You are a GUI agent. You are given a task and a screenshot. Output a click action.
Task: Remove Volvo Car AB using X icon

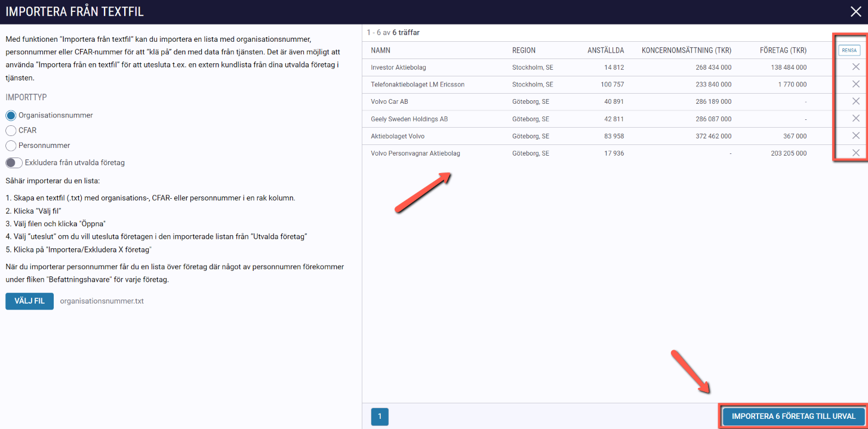tap(855, 101)
